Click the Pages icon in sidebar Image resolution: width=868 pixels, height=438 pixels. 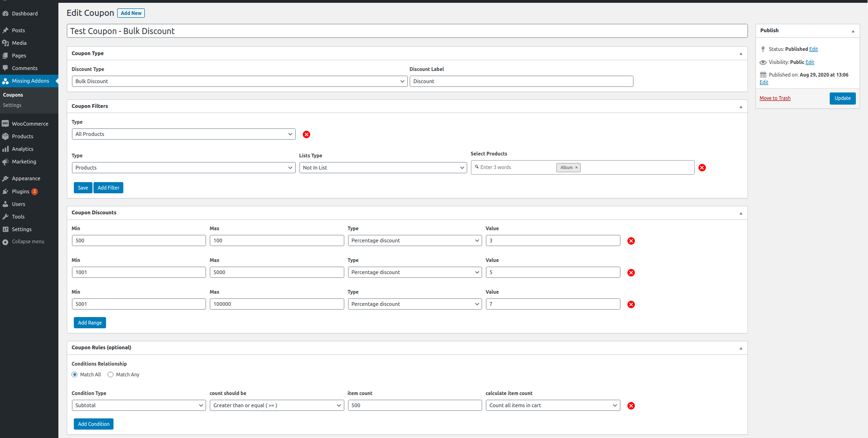coord(6,56)
